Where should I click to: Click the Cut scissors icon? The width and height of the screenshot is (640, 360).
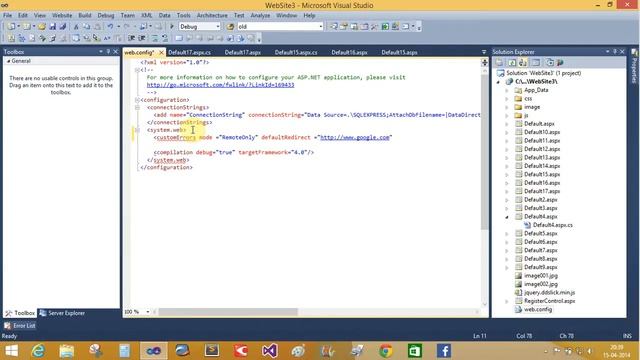click(x=76, y=27)
